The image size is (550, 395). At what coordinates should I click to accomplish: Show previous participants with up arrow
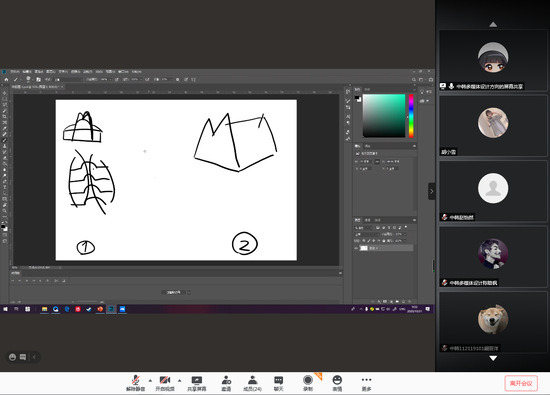(493, 24)
